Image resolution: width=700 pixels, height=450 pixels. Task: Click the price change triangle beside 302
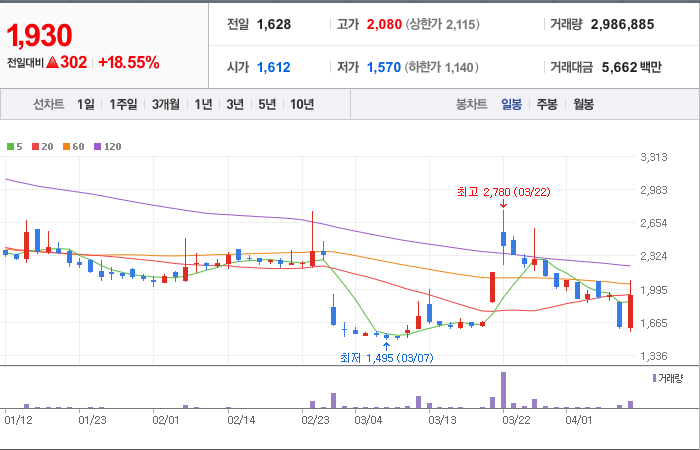point(52,62)
